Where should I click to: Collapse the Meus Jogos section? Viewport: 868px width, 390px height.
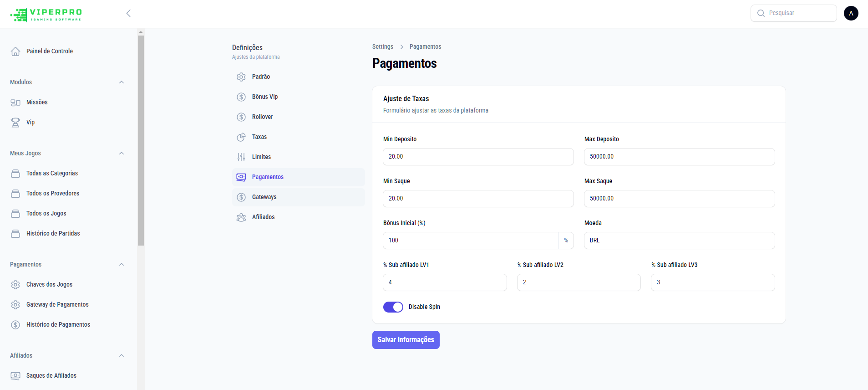tap(122, 154)
